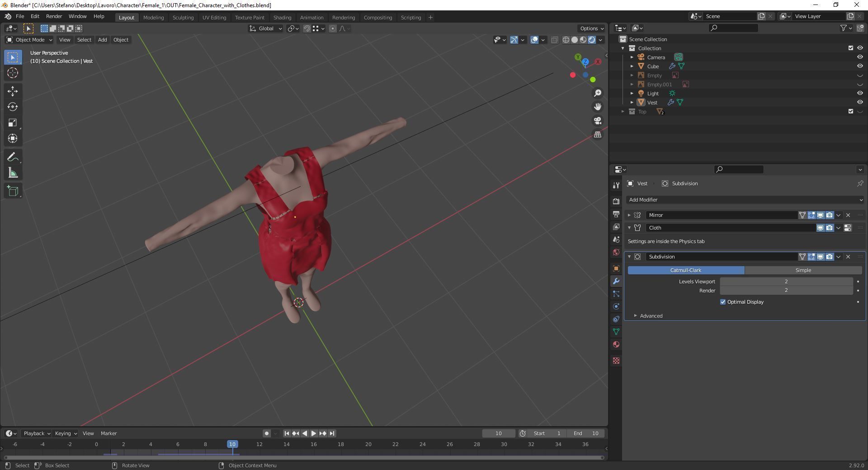Pick the Measure ruler tool
Image resolution: width=868 pixels, height=470 pixels.
pyautogui.click(x=13, y=173)
